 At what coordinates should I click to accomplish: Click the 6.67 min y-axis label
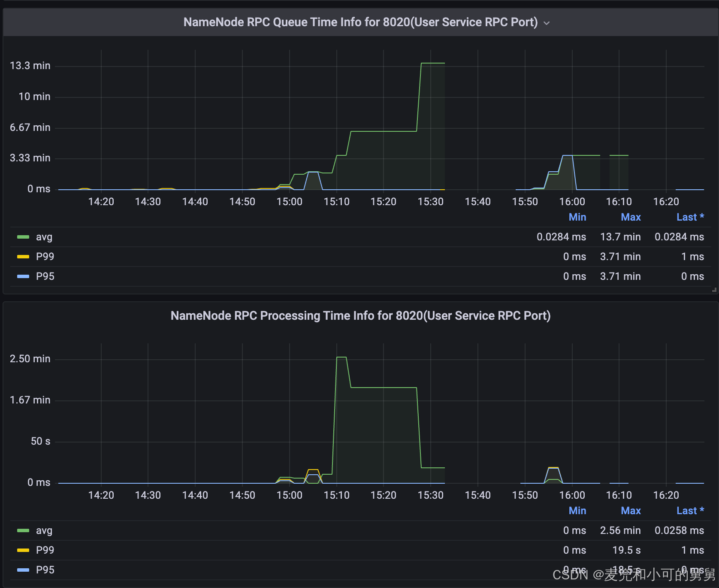click(30, 127)
